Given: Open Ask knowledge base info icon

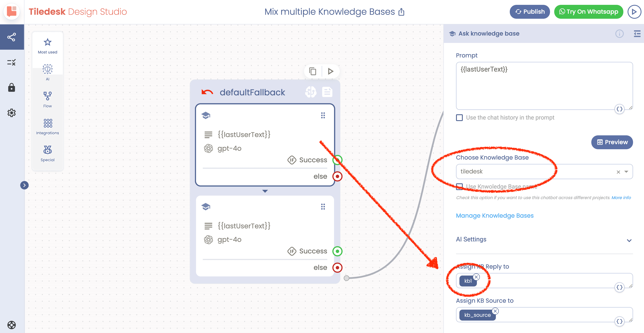Looking at the screenshot, I should (619, 34).
